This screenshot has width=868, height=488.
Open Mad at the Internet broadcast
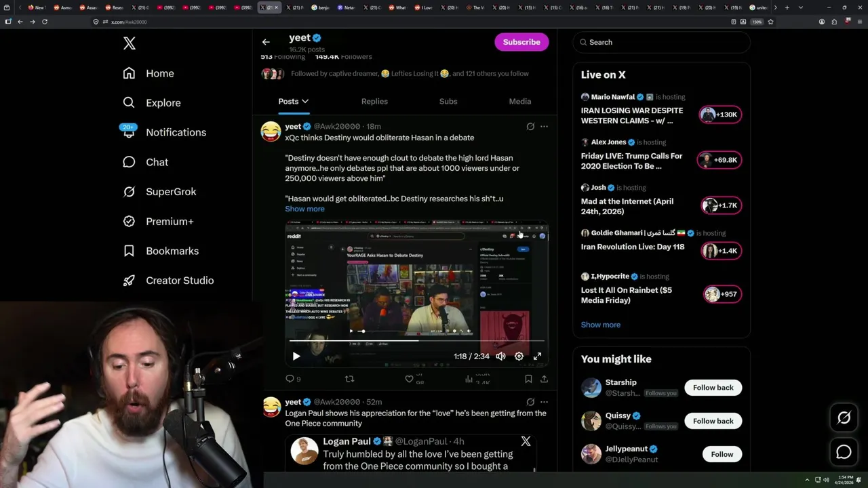coord(662,201)
